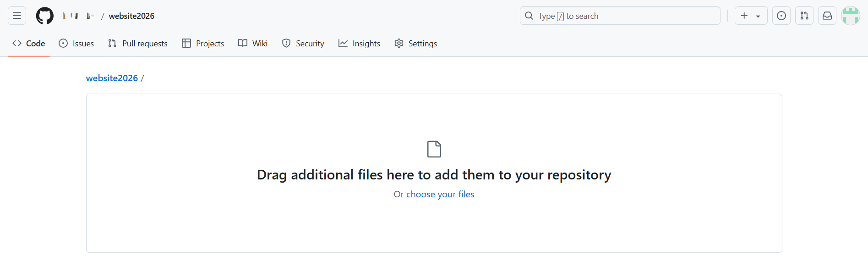Click the "choose your files" link
Image resolution: width=868 pixels, height=257 pixels.
tap(440, 194)
